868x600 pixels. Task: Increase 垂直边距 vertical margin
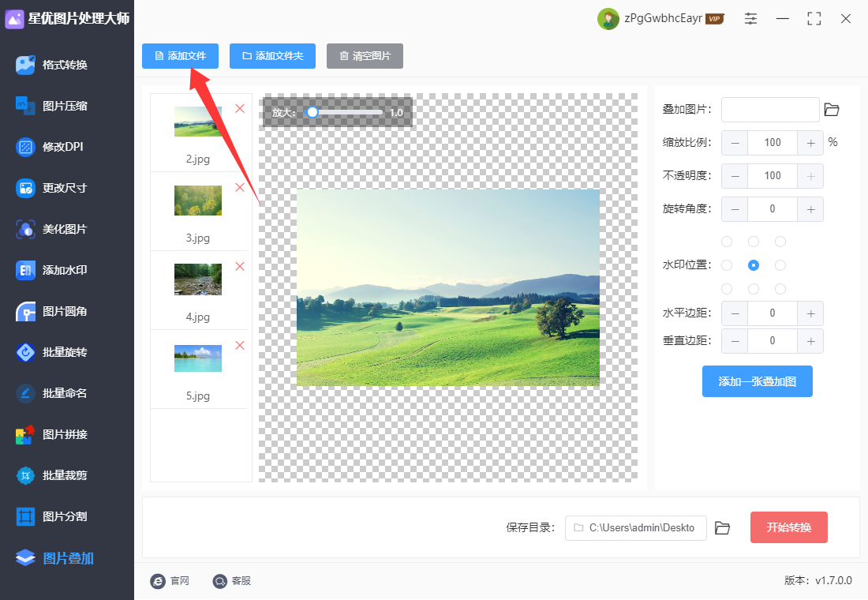click(810, 341)
